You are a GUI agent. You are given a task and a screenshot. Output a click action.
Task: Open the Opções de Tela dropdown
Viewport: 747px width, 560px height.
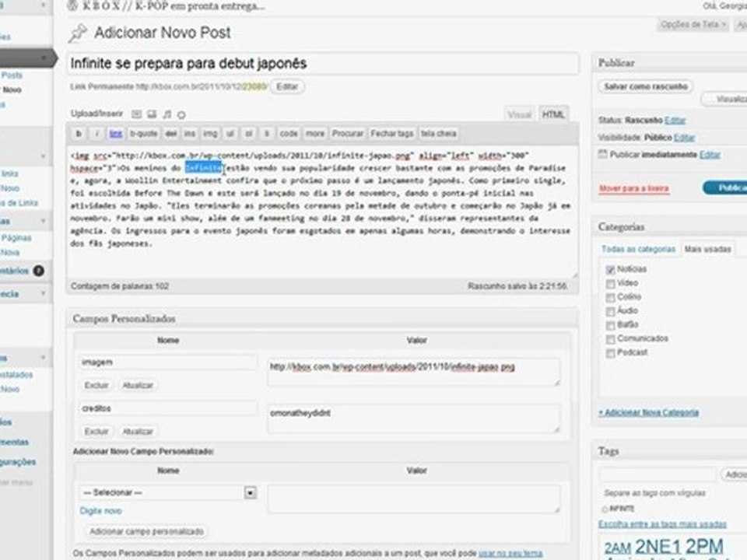point(693,24)
